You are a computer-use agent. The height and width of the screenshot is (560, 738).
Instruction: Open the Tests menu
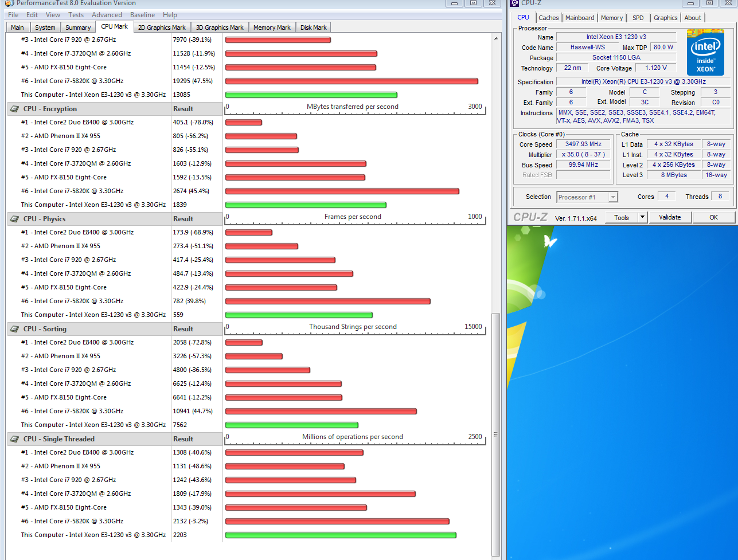tap(76, 15)
